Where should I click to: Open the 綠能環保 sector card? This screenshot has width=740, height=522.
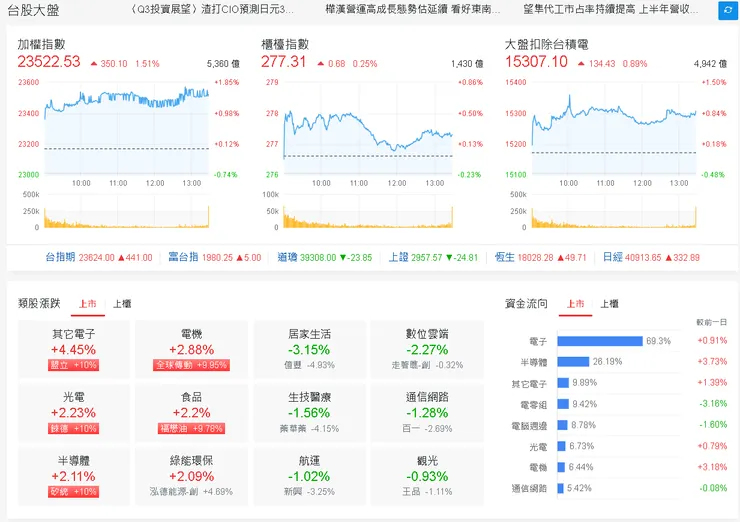tap(192, 476)
